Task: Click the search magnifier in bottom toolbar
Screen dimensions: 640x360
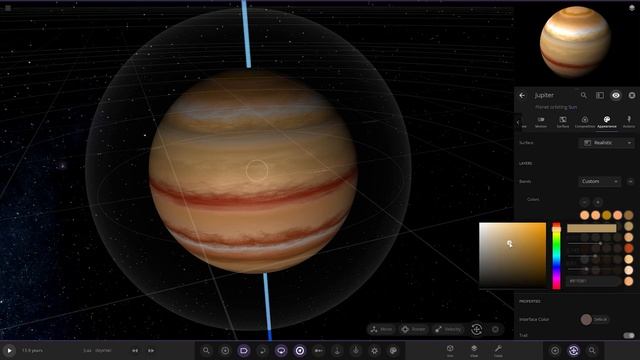Action: pos(206,350)
